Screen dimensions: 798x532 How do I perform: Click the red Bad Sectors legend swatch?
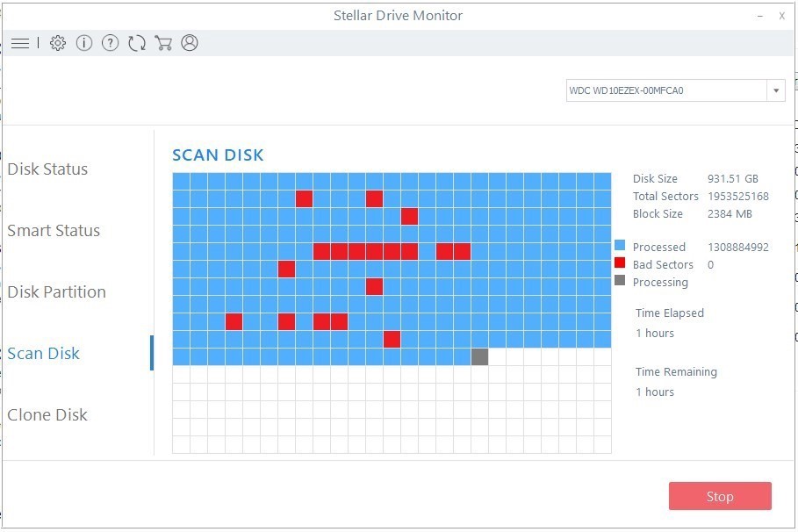point(620,263)
